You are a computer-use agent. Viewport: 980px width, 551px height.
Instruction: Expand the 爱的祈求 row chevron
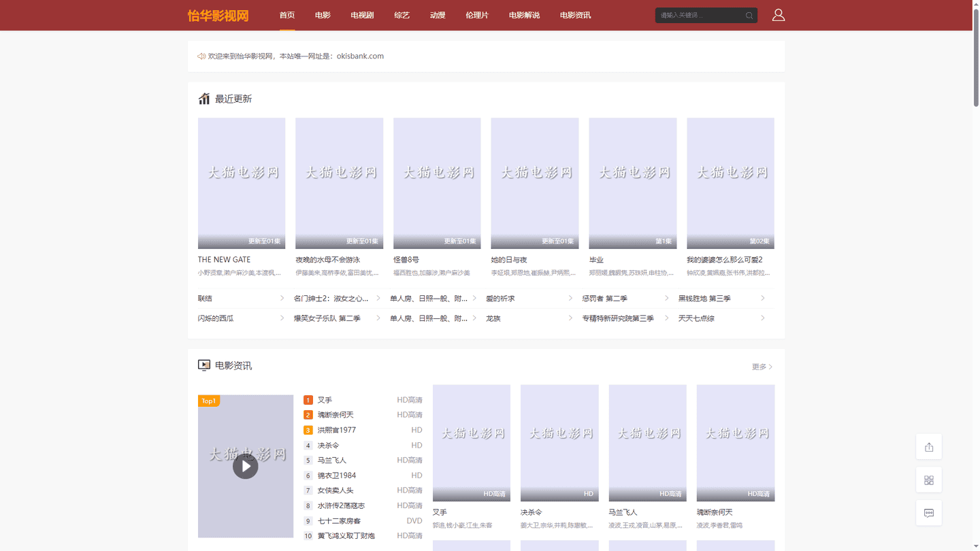click(x=570, y=298)
